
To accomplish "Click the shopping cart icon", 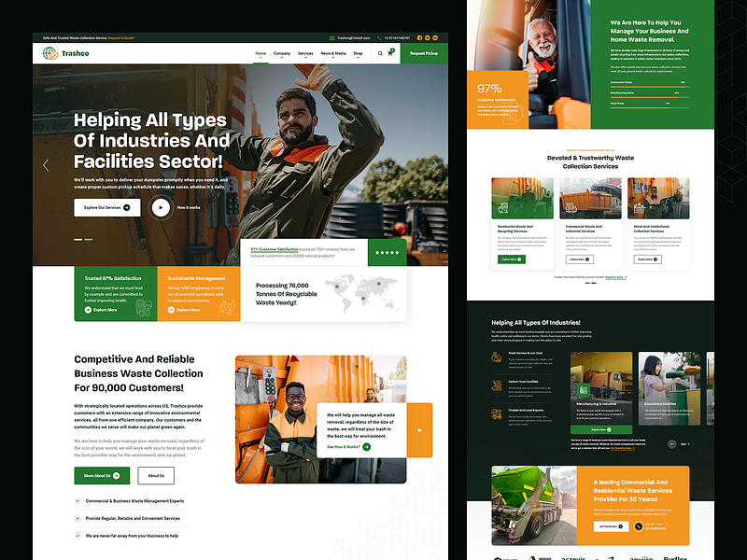I will (389, 53).
